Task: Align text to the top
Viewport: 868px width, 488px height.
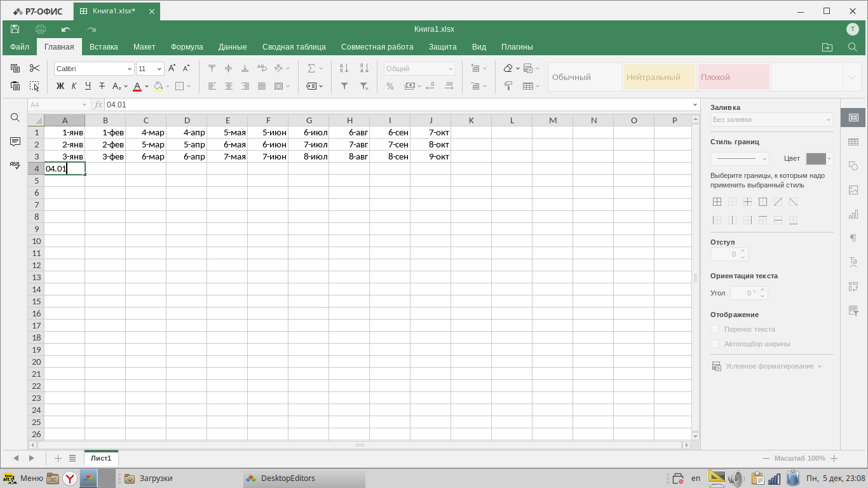Action: [212, 68]
